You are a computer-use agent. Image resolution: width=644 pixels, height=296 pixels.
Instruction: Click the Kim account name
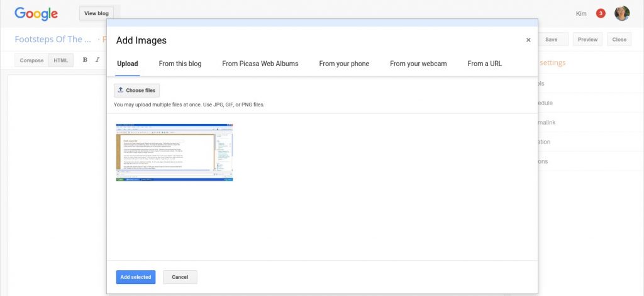click(581, 14)
